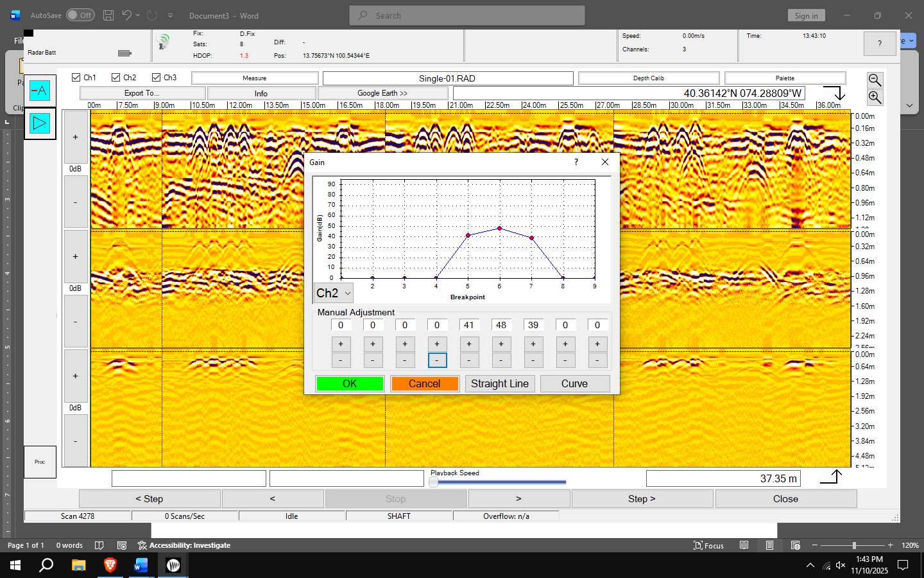Toggle the Ch2 channel checkbox

tap(116, 78)
